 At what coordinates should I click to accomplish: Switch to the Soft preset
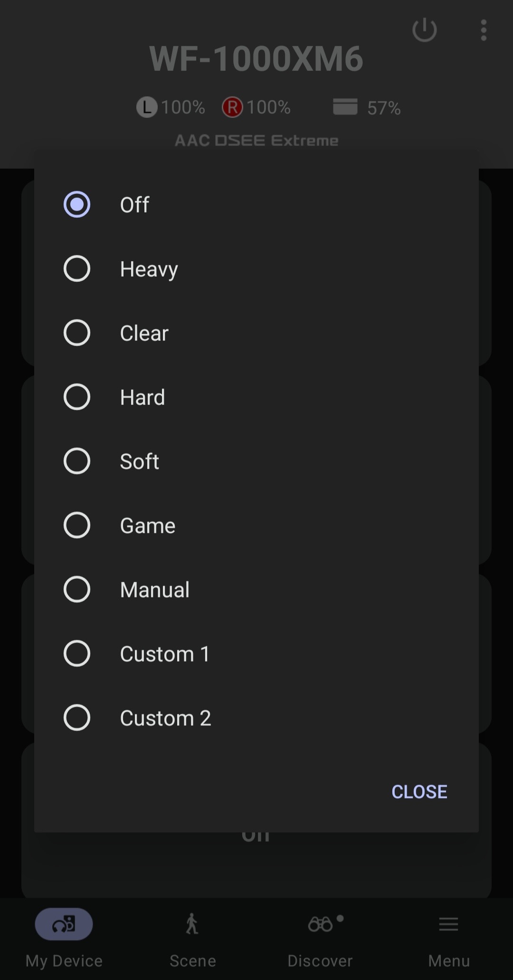click(77, 461)
